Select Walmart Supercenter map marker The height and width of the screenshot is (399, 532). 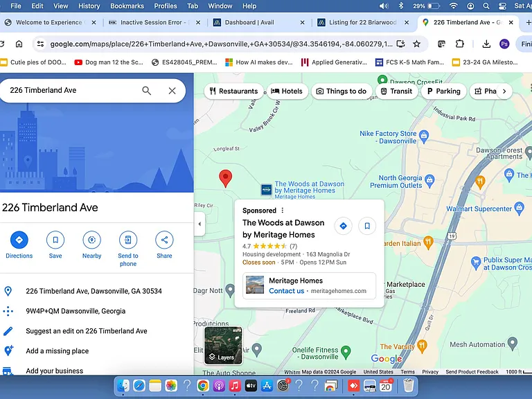520,208
